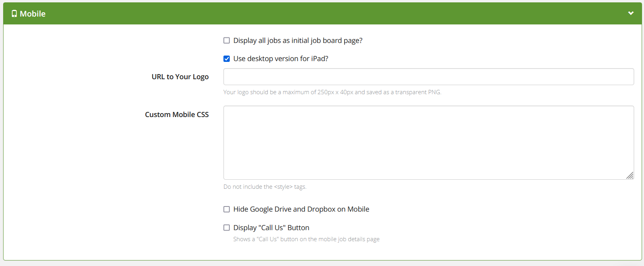Enable the Display "Call Us" Button checkbox
This screenshot has height=266, width=644.
pos(227,228)
